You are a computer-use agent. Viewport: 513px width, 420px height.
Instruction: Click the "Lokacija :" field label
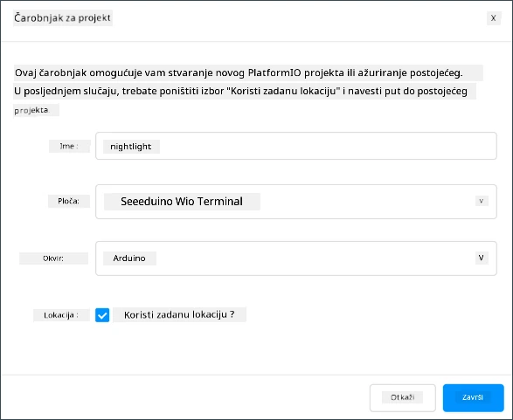[x=61, y=315]
